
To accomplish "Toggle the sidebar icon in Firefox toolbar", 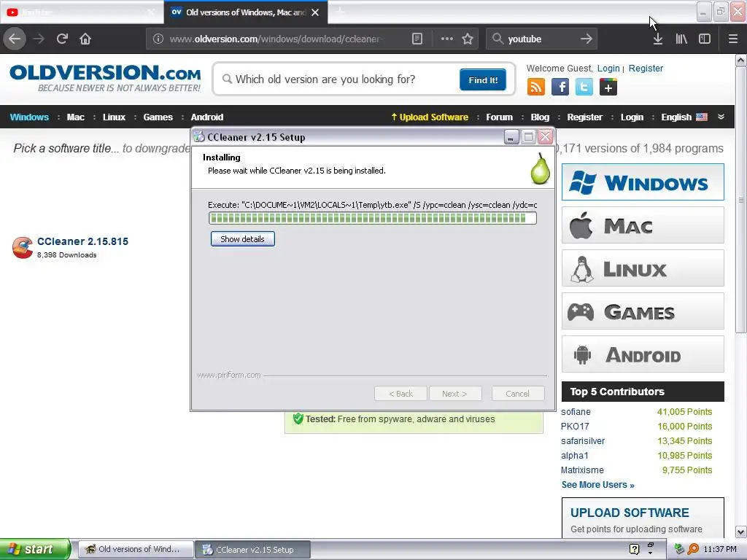I will point(705,39).
